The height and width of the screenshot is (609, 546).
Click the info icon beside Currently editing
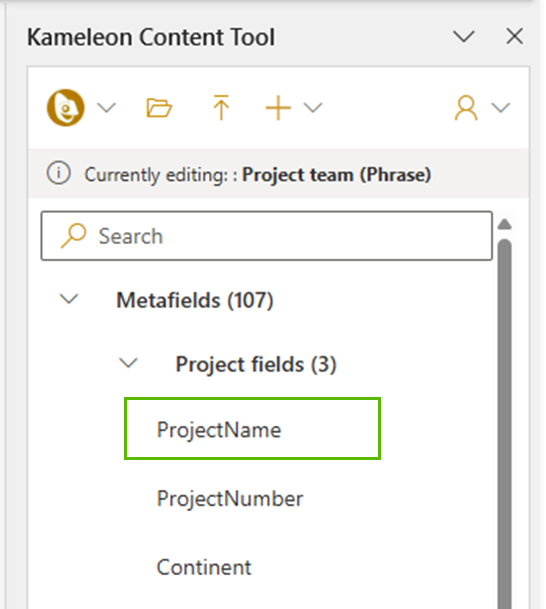tap(59, 173)
